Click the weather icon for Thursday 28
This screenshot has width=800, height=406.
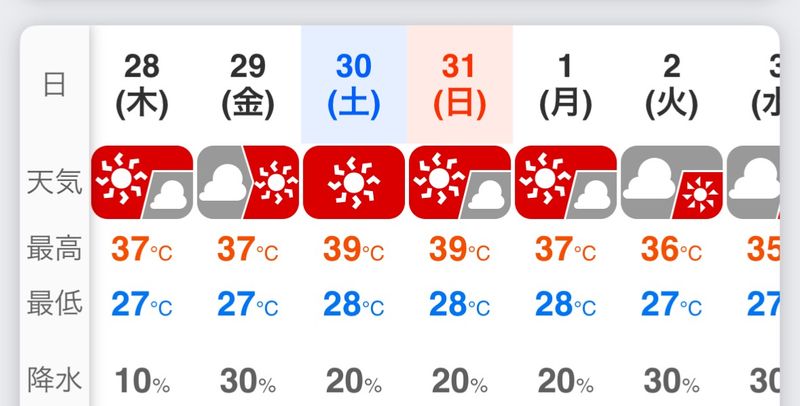(x=142, y=182)
